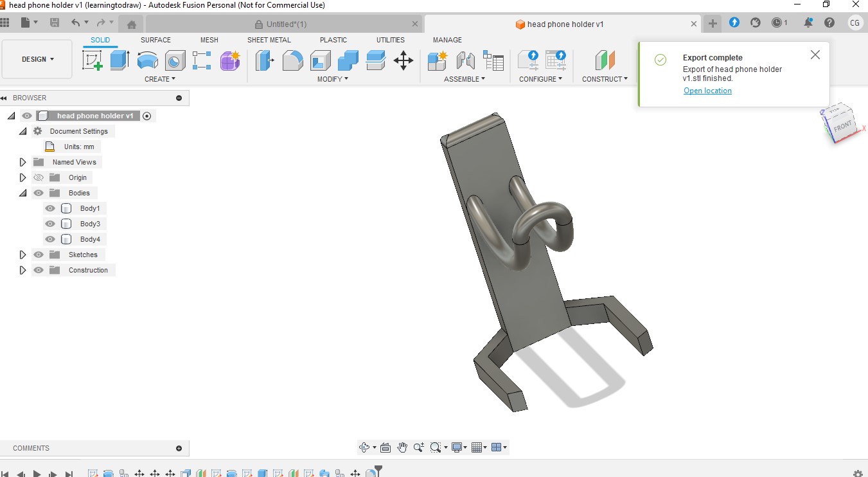The image size is (868, 477).
Task: Select the Offset Plane construct tool
Action: coord(605,60)
